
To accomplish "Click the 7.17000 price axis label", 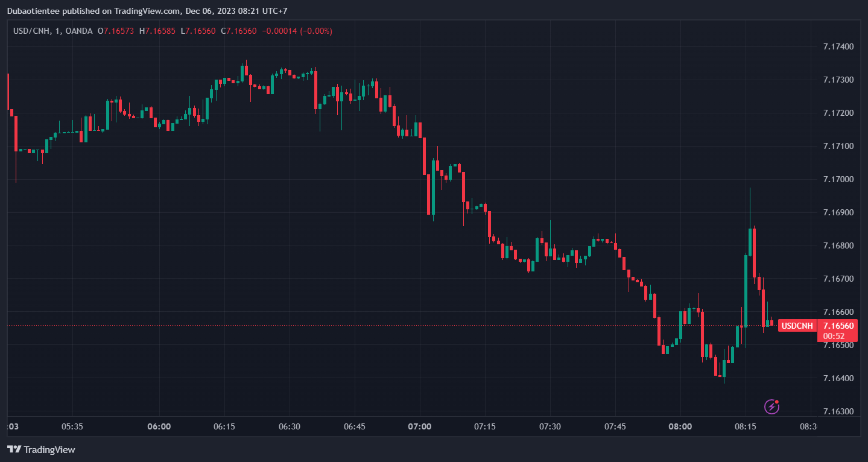I will tap(839, 180).
